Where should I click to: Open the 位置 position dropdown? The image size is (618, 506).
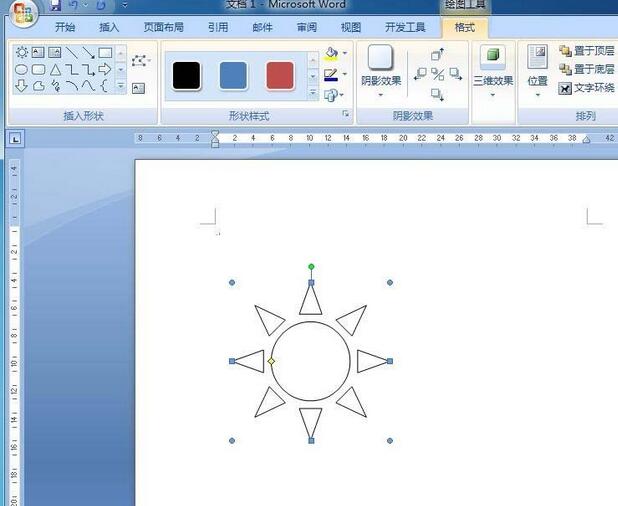(538, 71)
